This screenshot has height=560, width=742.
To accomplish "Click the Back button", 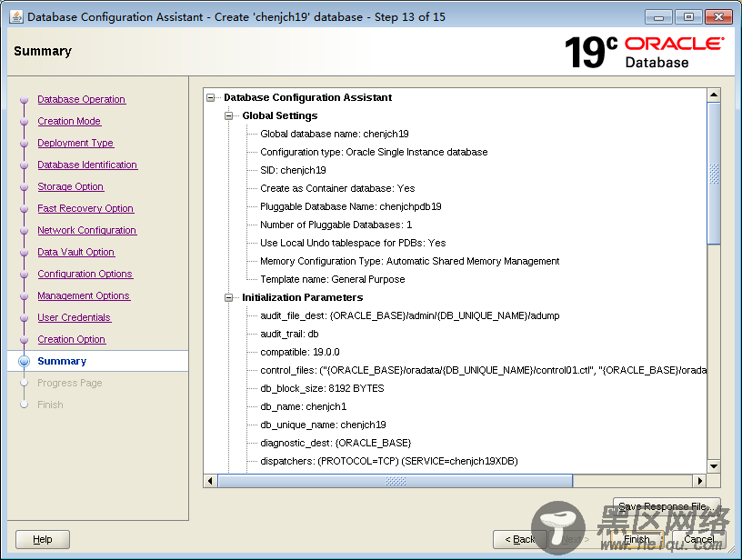I will click(x=519, y=539).
